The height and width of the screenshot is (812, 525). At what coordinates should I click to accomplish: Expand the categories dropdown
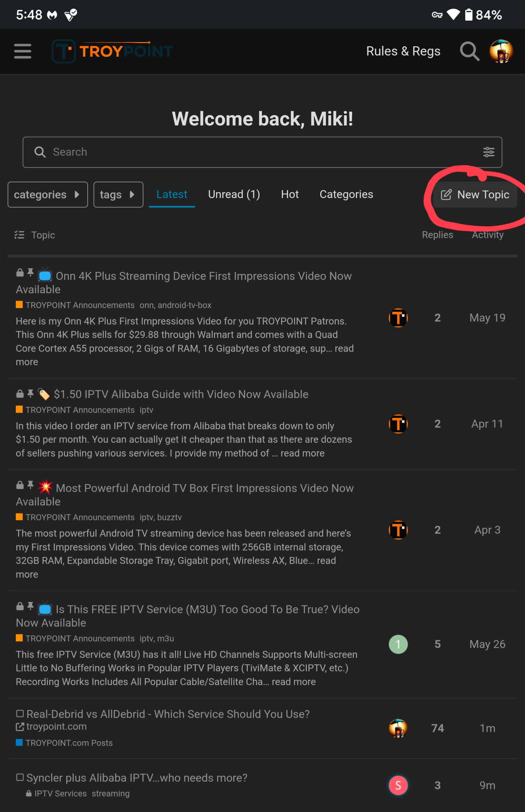(x=47, y=194)
